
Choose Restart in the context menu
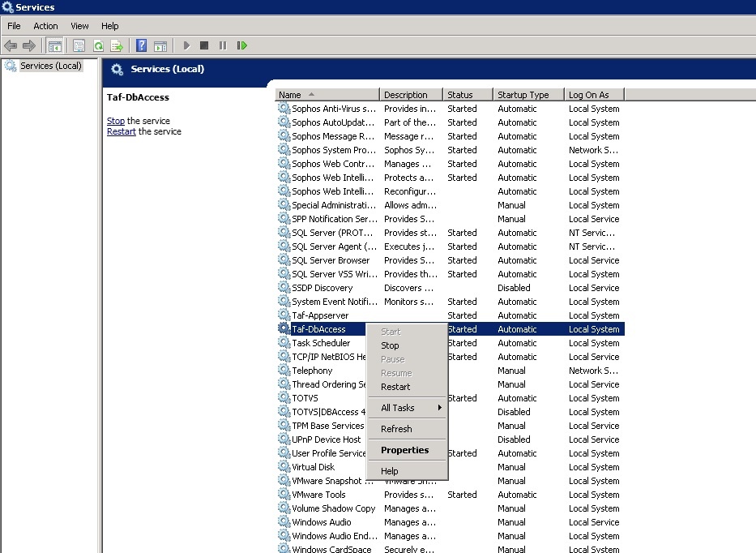click(407, 387)
